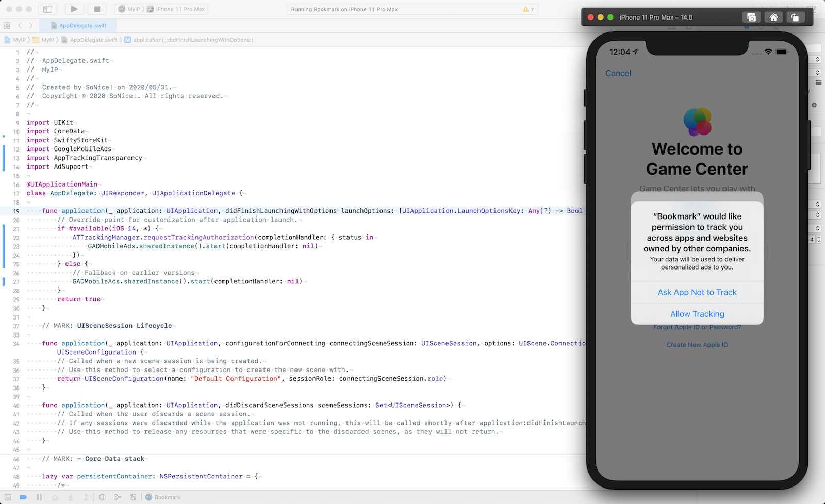Click the 'iPhone 11 Pro Max – 14.0' simulator title
The height and width of the screenshot is (504, 825).
pos(656,17)
